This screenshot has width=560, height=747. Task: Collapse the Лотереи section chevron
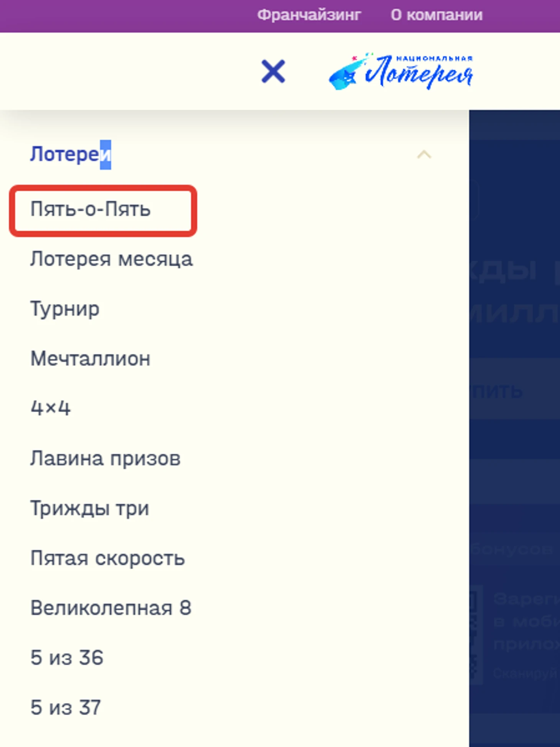424,155
